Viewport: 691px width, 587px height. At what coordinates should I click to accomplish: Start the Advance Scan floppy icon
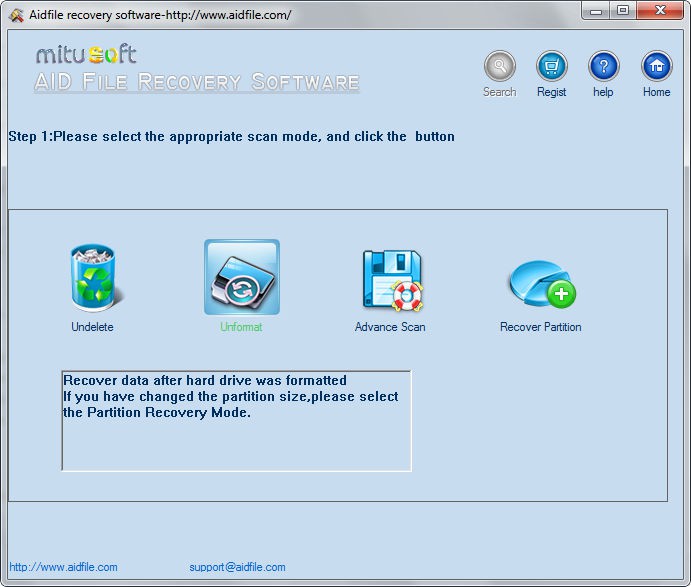coord(393,280)
